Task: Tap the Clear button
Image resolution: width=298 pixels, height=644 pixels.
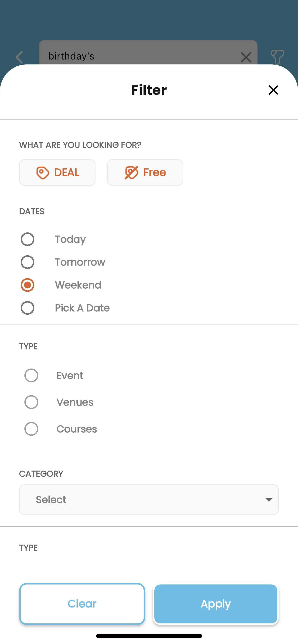Action: [82, 604]
